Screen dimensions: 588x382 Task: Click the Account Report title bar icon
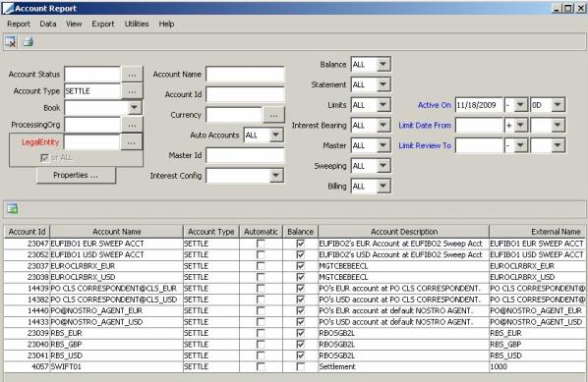(x=8, y=8)
